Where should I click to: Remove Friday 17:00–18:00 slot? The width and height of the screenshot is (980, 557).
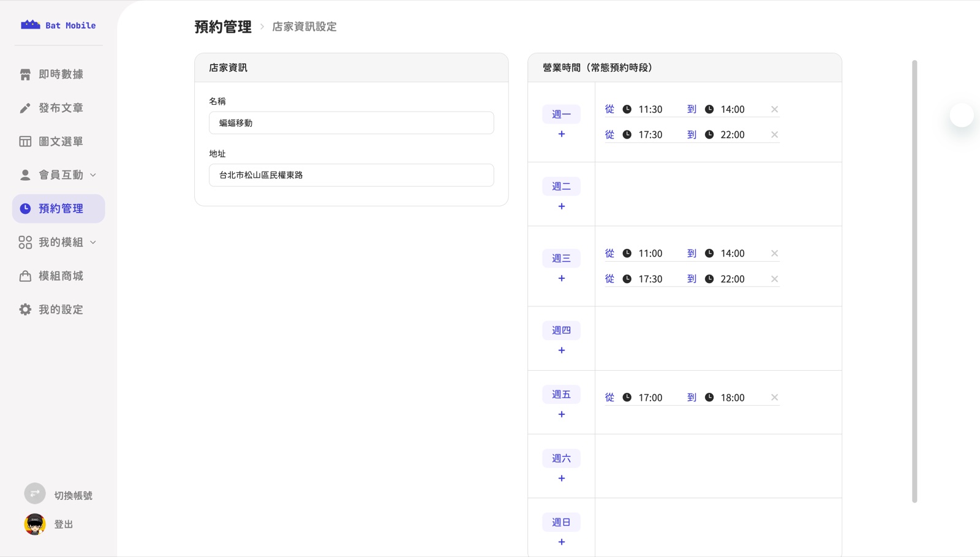(775, 398)
